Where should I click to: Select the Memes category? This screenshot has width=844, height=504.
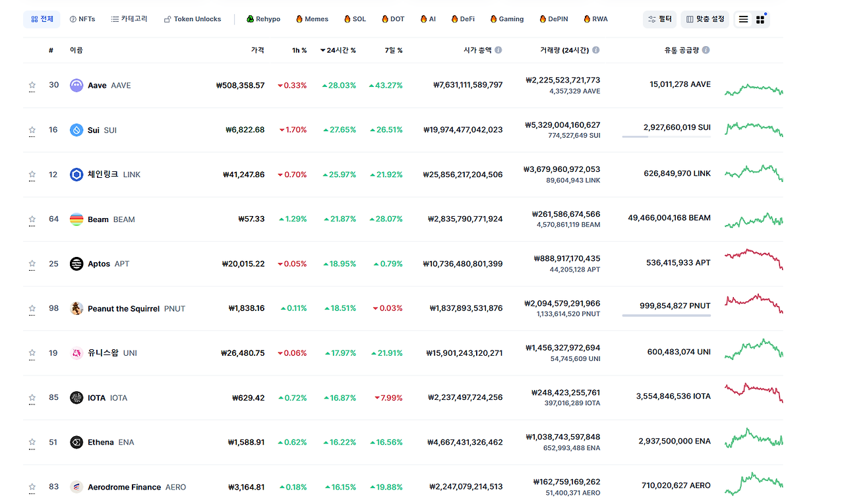(312, 19)
